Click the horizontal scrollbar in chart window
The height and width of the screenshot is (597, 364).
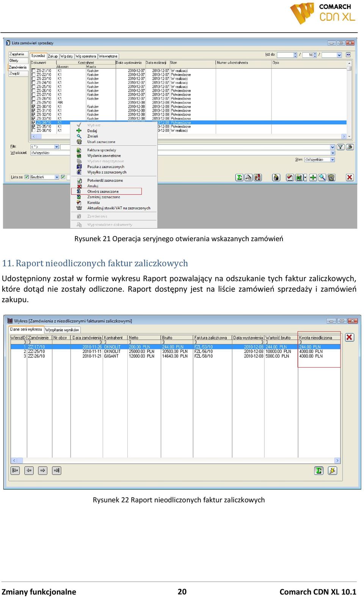(x=176, y=460)
